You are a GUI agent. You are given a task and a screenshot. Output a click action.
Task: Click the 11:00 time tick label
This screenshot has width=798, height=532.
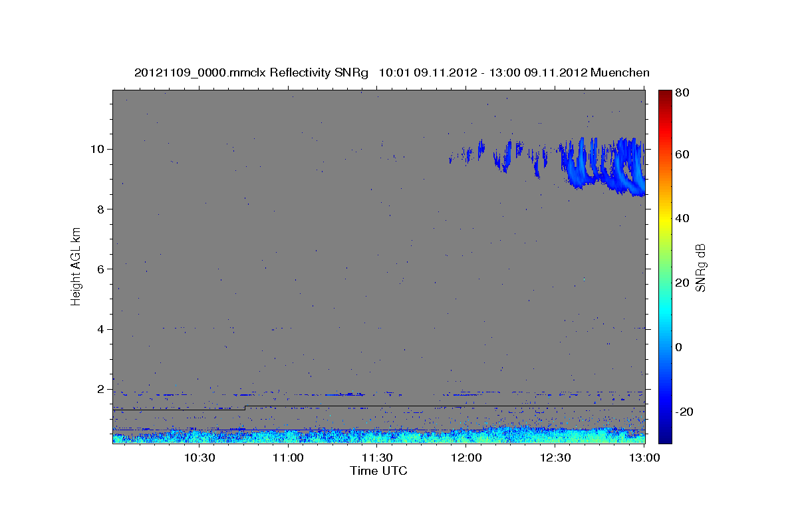click(289, 458)
